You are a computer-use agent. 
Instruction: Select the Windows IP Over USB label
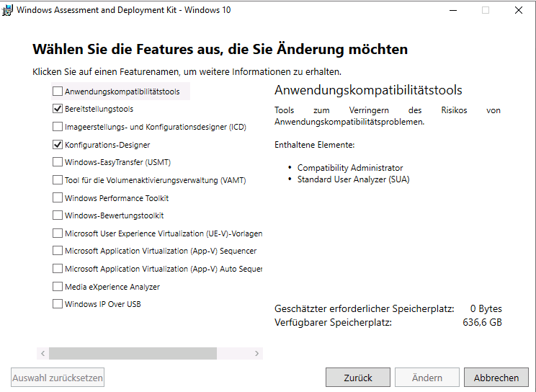[103, 304]
